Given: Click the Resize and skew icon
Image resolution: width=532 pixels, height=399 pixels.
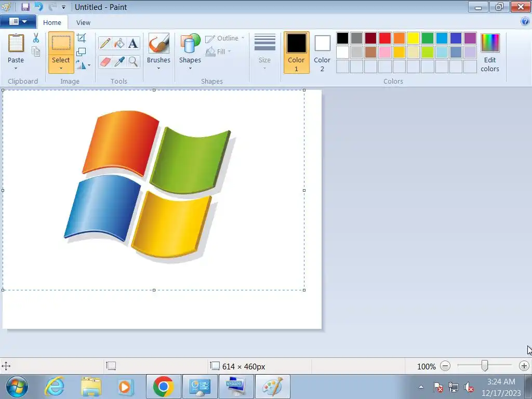Looking at the screenshot, I should tap(81, 52).
